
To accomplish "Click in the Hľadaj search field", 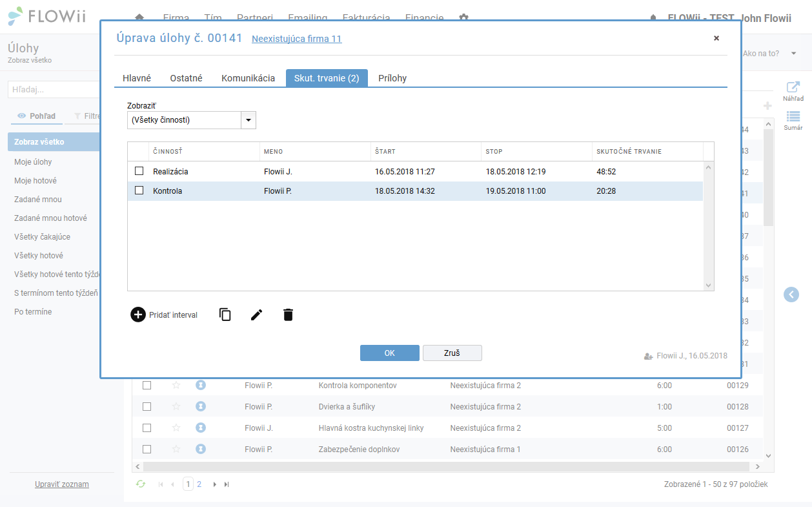I will 54,90.
